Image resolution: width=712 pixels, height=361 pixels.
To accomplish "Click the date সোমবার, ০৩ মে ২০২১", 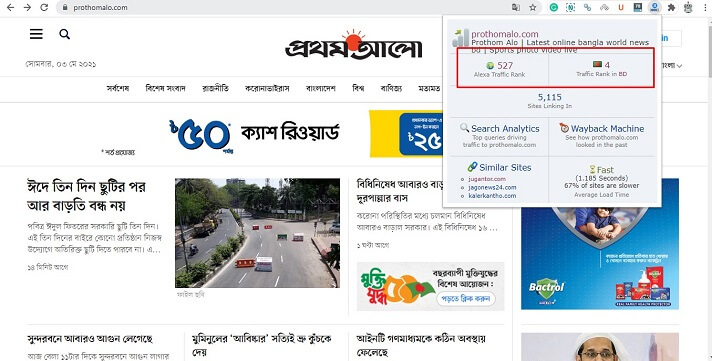I will 61,64.
